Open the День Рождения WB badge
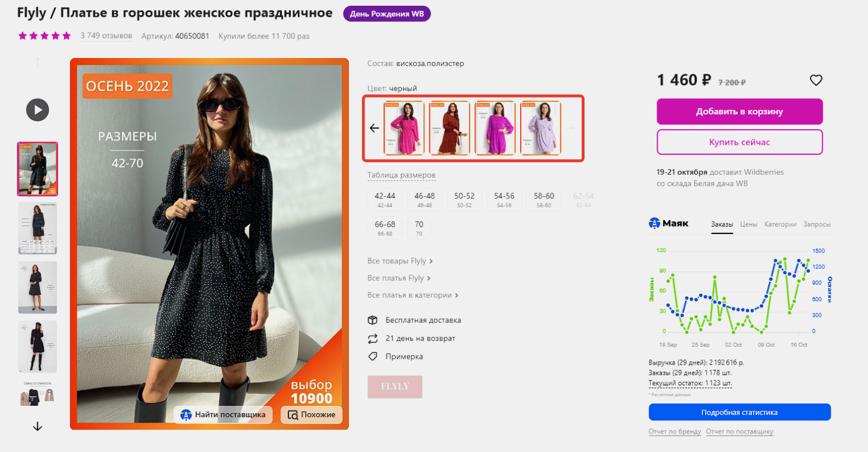Viewport: 868px width, 452px height. [x=387, y=14]
